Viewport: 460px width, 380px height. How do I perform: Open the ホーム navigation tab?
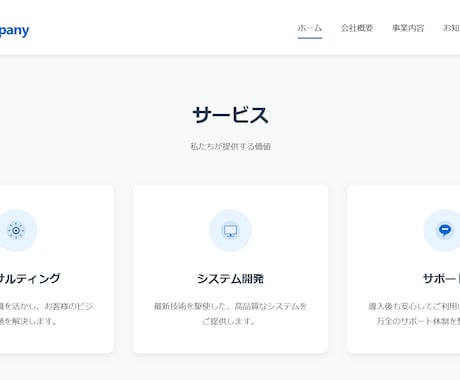310,28
